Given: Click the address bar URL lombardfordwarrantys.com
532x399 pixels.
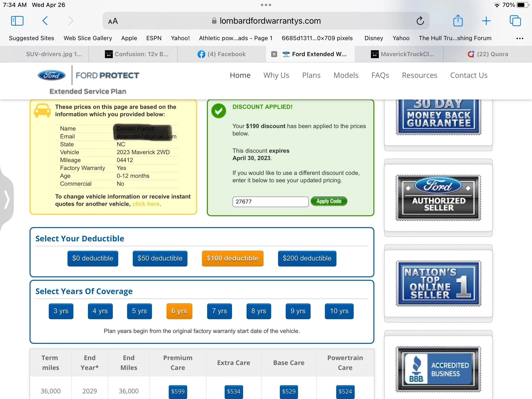Looking at the screenshot, I should 270,21.
